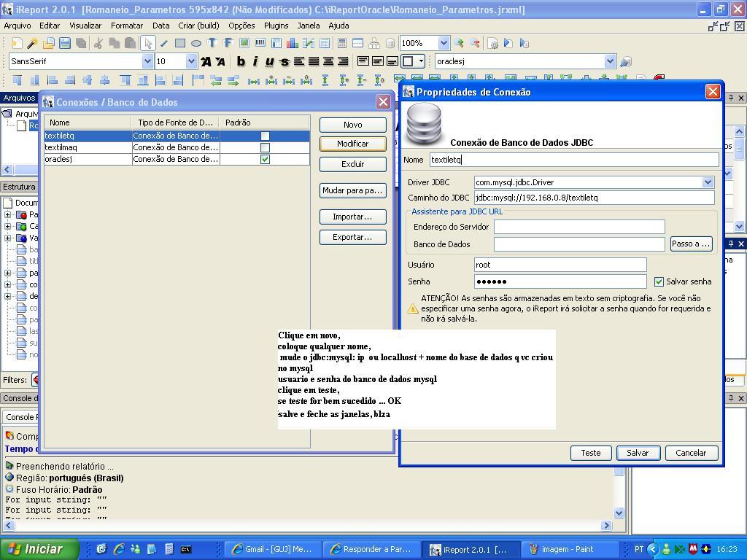Screen dimensions: 747x560
Task: Expand the top tree node in Estrutura
Action: 7,215
